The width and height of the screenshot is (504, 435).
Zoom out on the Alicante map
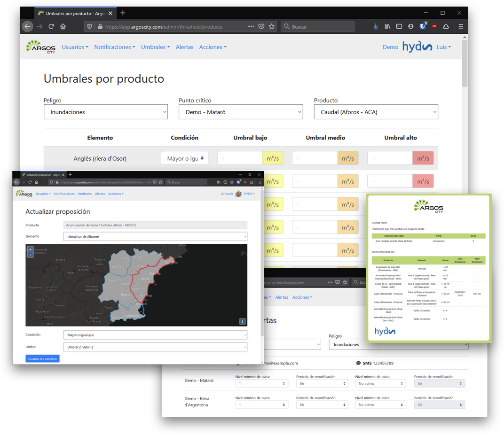click(31, 255)
